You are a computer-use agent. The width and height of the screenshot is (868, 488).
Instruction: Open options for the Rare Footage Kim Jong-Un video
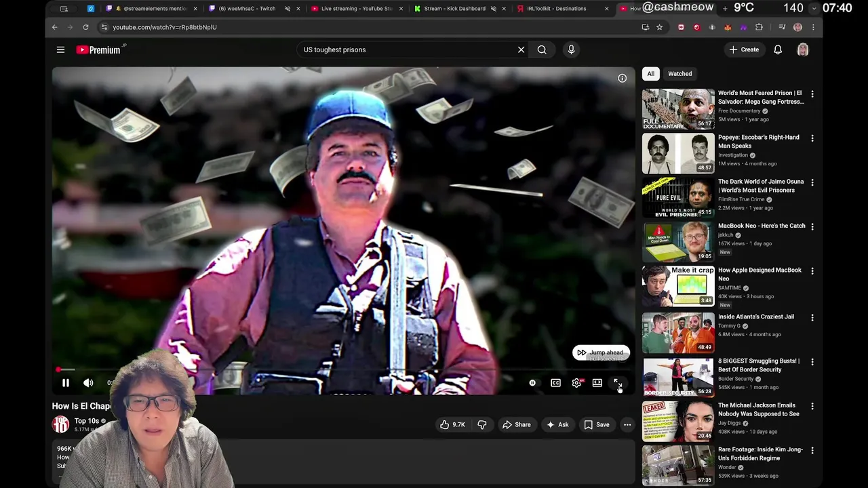point(812,450)
